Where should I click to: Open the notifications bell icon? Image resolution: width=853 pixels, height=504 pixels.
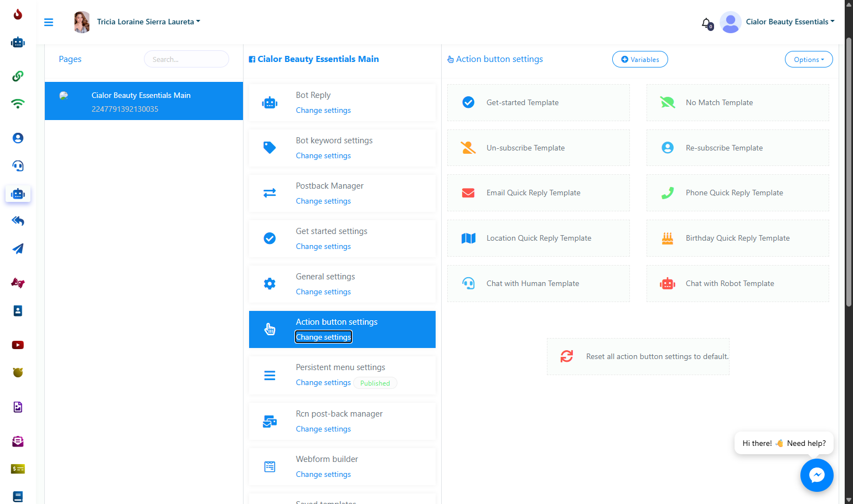[706, 23]
